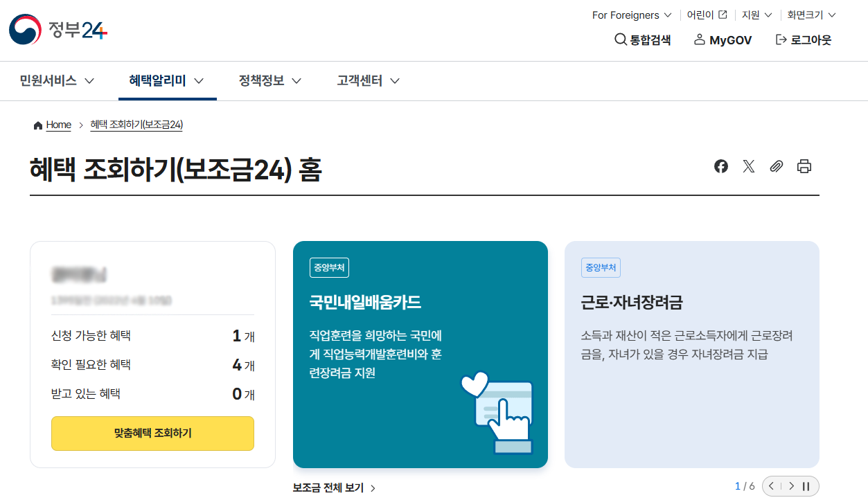This screenshot has height=500, width=868.
Task: Click the 정부24 logo
Action: tap(58, 30)
